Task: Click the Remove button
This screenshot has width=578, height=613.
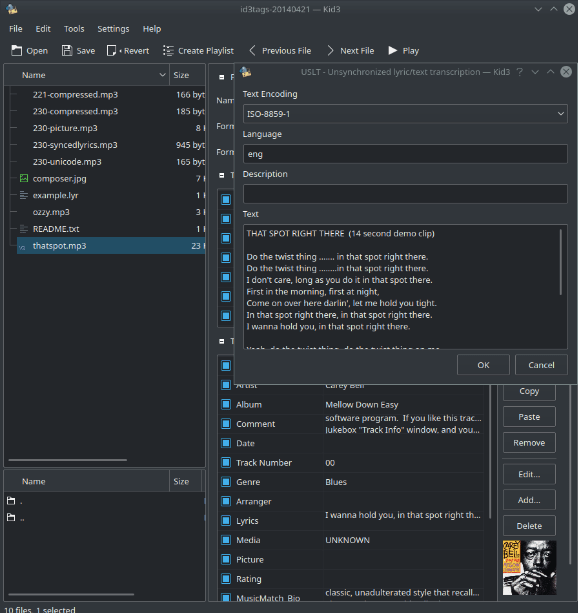Action: (x=529, y=443)
